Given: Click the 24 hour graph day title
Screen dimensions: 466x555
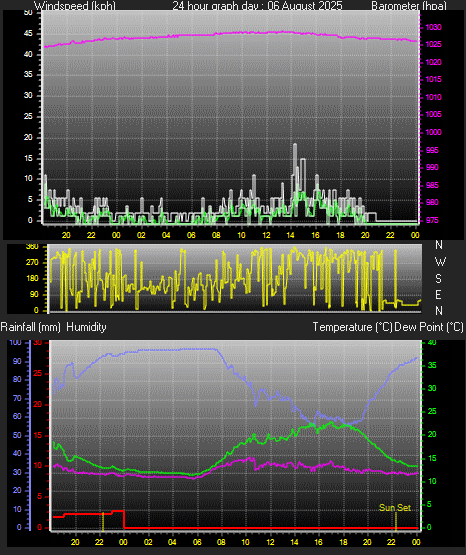Looking at the screenshot, I should pos(257,5).
